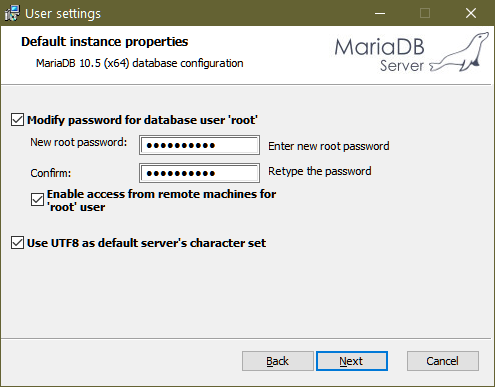Cancel the MariaDB setup
The width and height of the screenshot is (495, 387).
click(443, 361)
